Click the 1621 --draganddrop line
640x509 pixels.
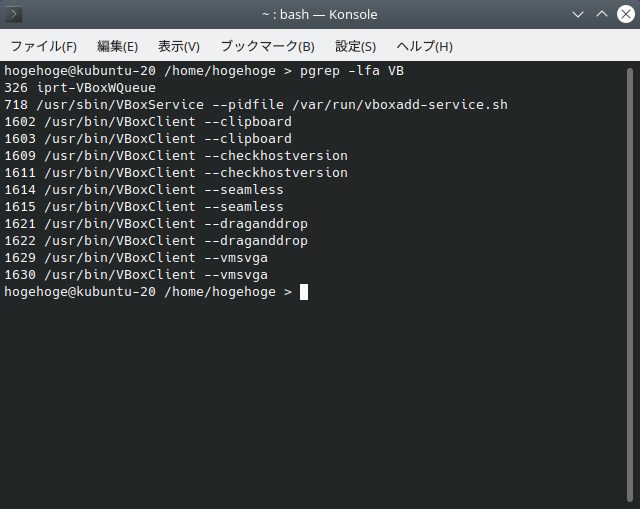coord(156,224)
